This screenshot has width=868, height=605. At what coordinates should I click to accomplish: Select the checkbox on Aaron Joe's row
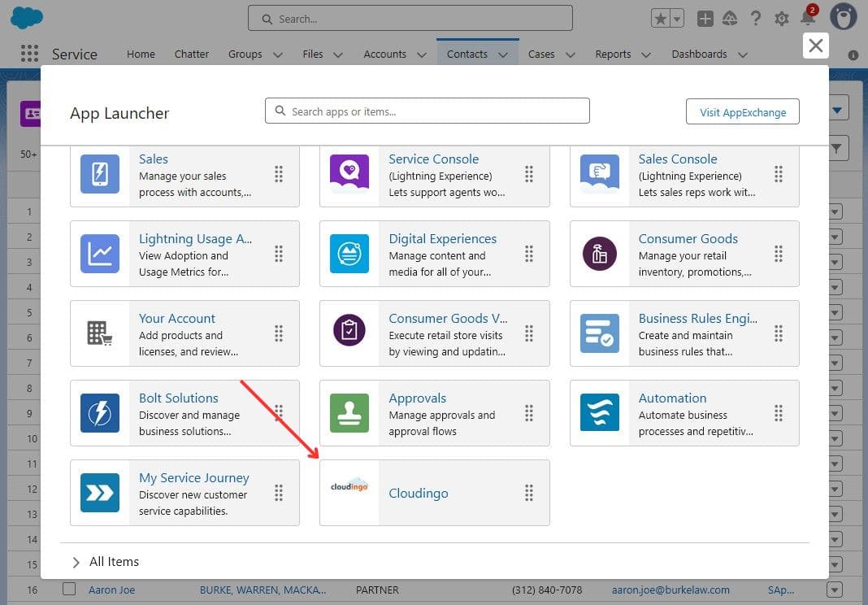[x=69, y=589]
